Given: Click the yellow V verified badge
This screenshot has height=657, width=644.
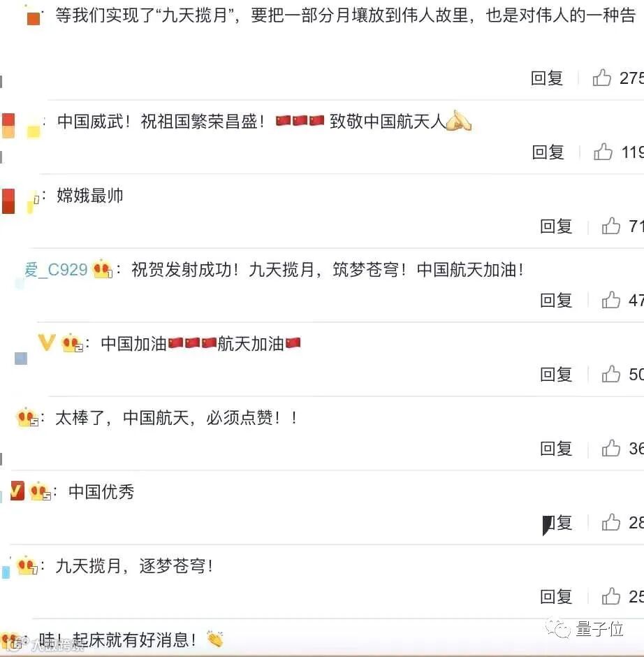Looking at the screenshot, I should click(47, 342).
